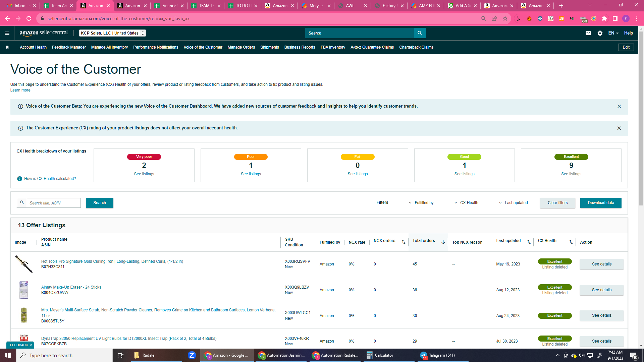The image size is (644, 362).
Task: Open Task View on the taskbar
Action: pyautogui.click(x=121, y=355)
